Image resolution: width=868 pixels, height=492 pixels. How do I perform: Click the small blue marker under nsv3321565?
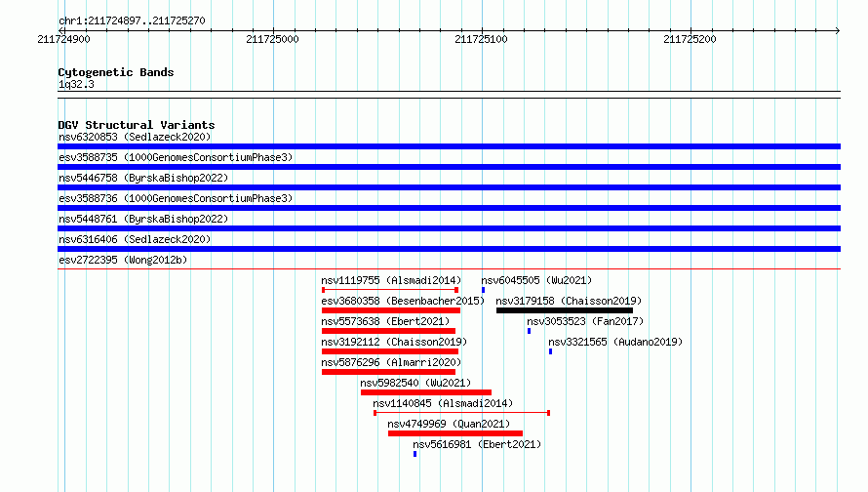tap(550, 351)
